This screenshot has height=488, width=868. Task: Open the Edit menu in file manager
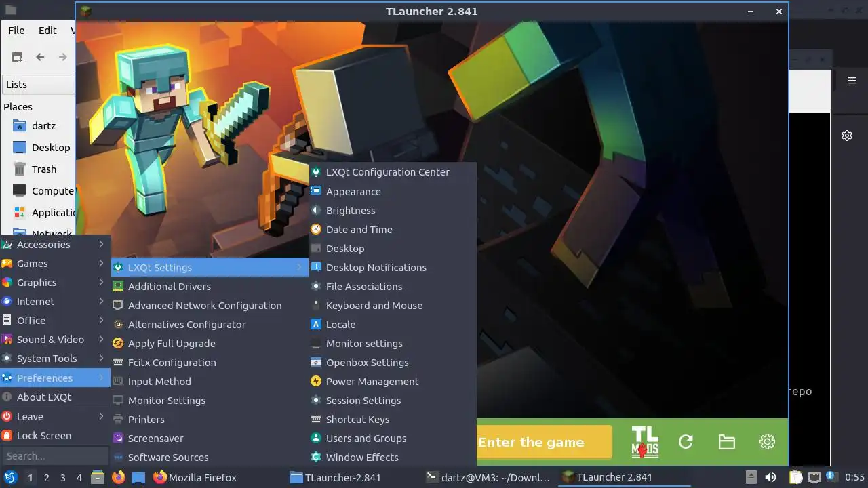(47, 30)
